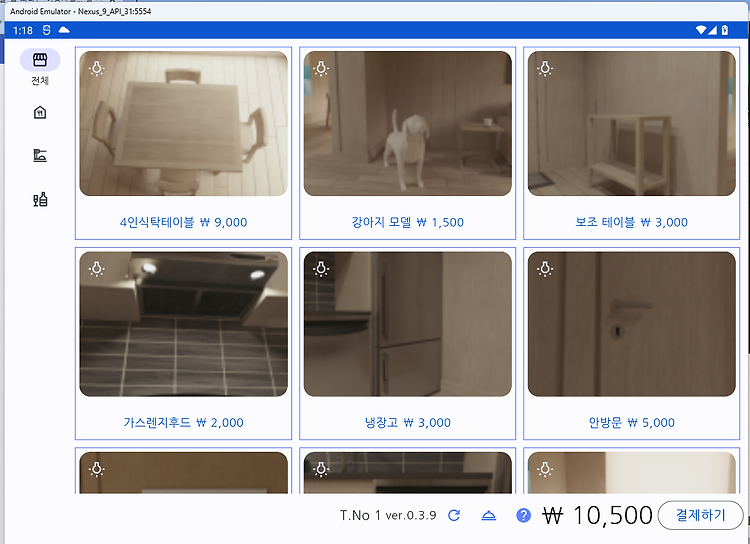Toggle light bulb on 가스렌지후드 card
The width and height of the screenshot is (750, 544).
point(97,269)
